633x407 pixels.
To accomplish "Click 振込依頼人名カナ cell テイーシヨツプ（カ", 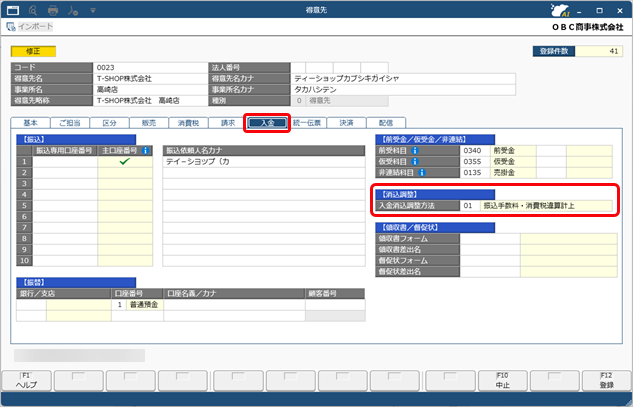I will tap(264, 162).
